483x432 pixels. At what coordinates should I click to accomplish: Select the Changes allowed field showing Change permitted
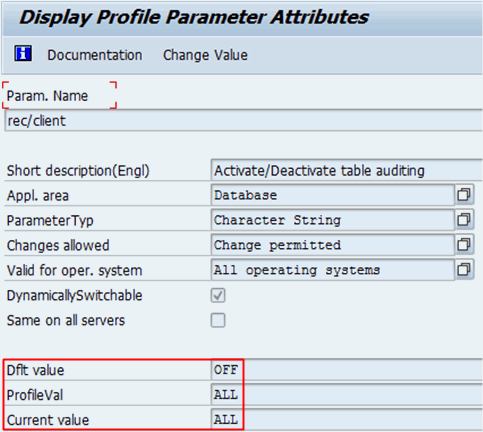[x=333, y=245]
